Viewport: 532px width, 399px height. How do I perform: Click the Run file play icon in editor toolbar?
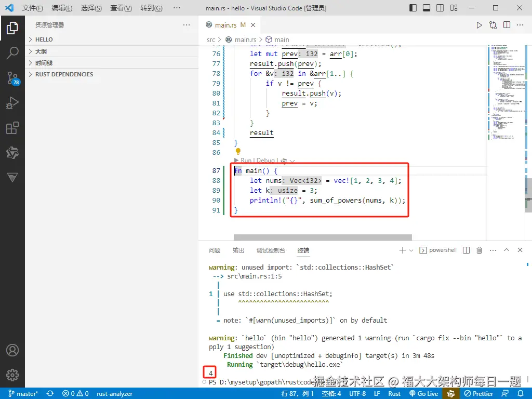pyautogui.click(x=479, y=25)
